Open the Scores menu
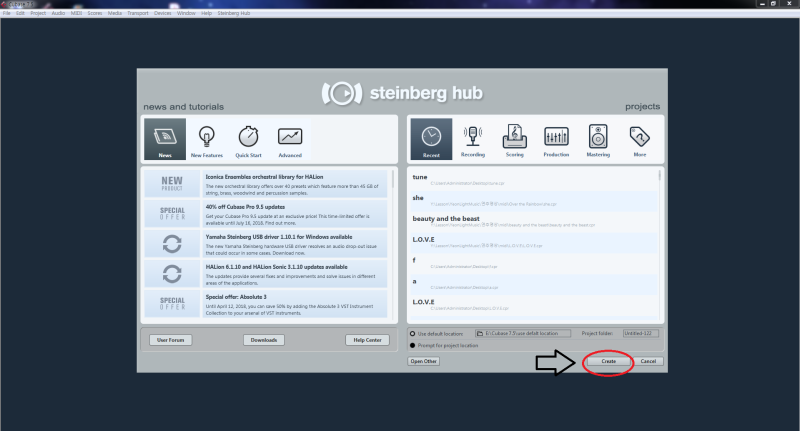 coord(95,13)
